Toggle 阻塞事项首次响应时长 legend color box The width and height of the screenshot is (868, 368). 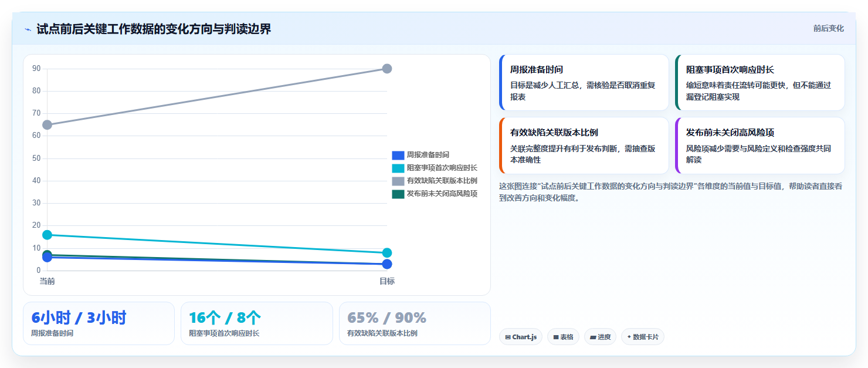click(398, 168)
